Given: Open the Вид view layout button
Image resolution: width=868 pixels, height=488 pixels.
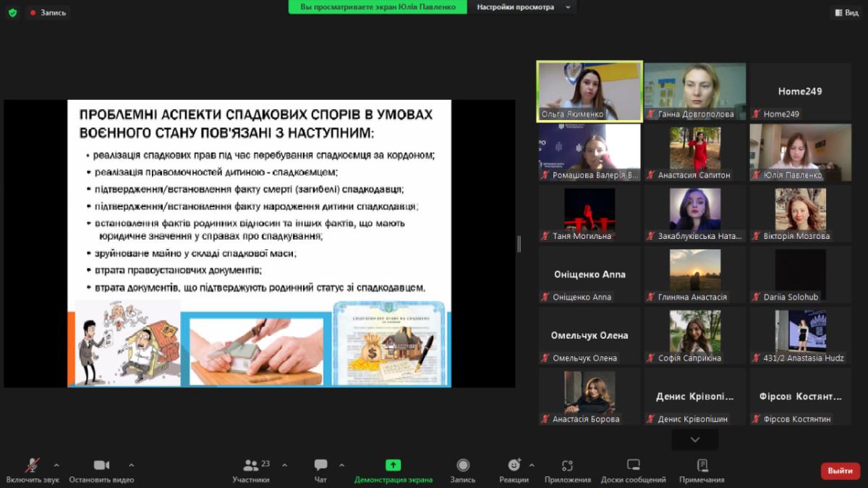Looking at the screenshot, I should click(x=846, y=12).
